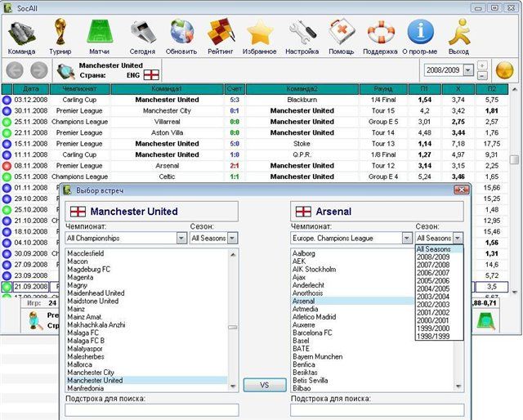Expand left All Seasons dropdown

coord(232,238)
